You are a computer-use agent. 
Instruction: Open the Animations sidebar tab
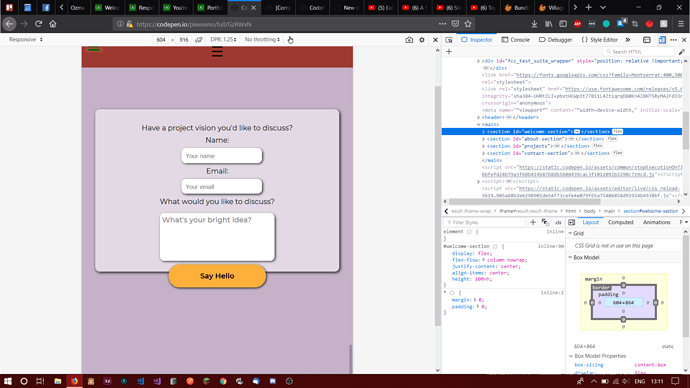pos(656,222)
